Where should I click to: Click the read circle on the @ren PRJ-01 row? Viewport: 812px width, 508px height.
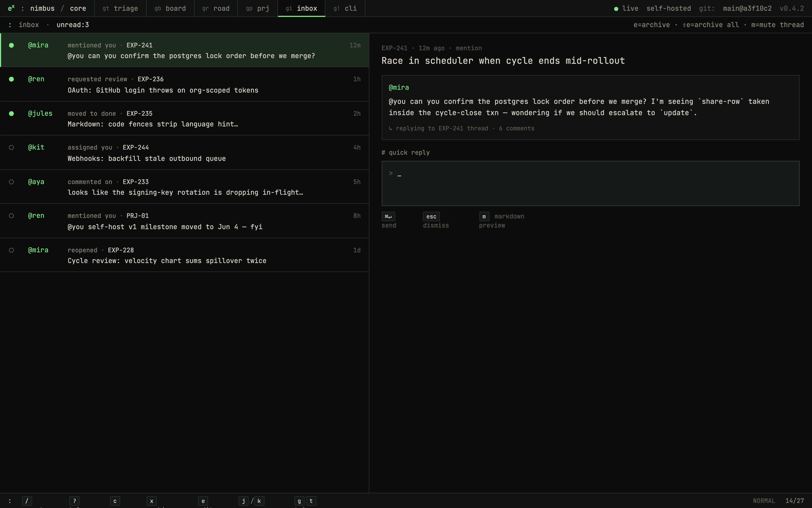(11, 216)
